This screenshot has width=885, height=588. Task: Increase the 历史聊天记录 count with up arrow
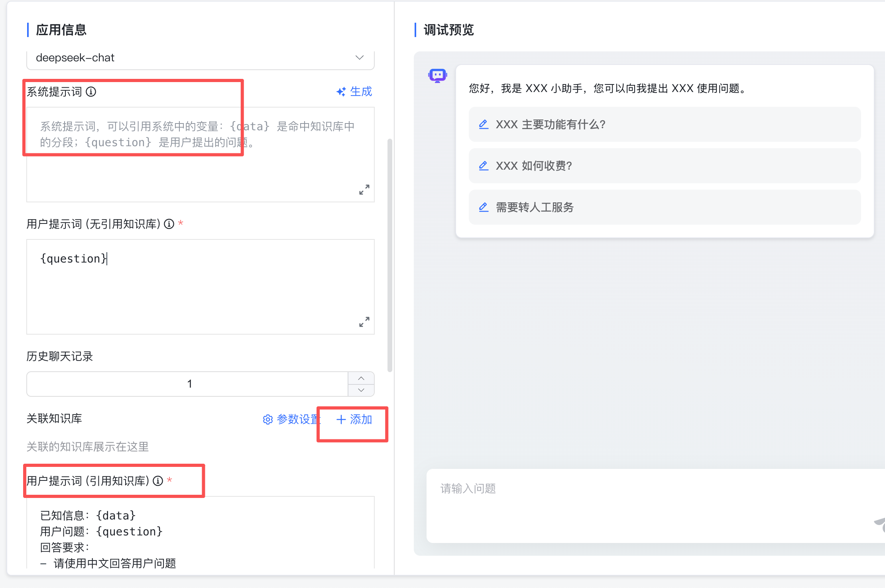[x=361, y=378]
